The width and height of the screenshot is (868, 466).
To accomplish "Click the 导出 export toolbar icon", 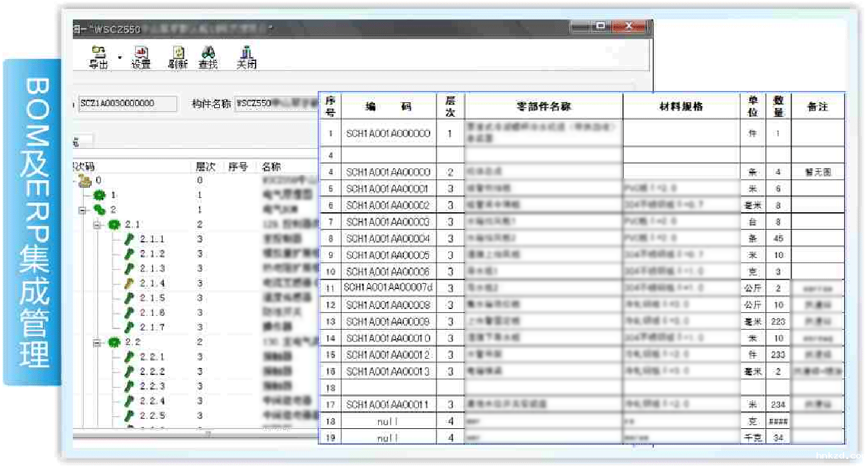I will (98, 57).
